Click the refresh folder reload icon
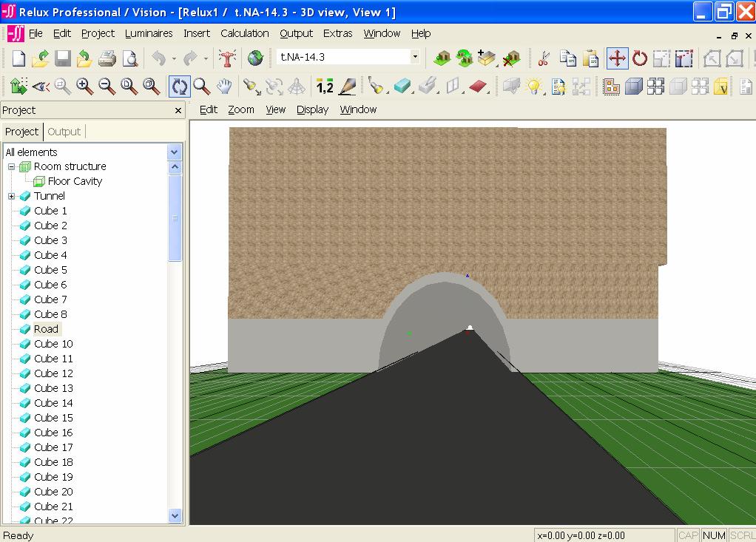The height and width of the screenshot is (542, 756). [85, 58]
